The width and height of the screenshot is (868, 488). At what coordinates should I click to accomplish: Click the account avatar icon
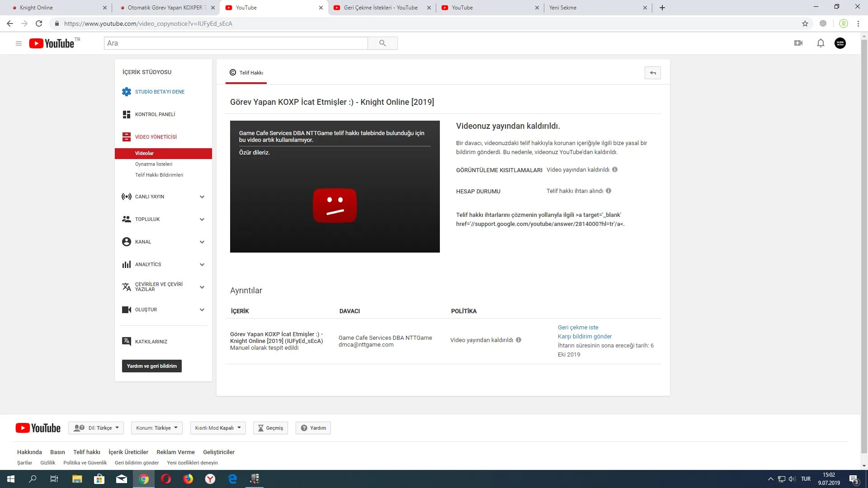point(840,43)
